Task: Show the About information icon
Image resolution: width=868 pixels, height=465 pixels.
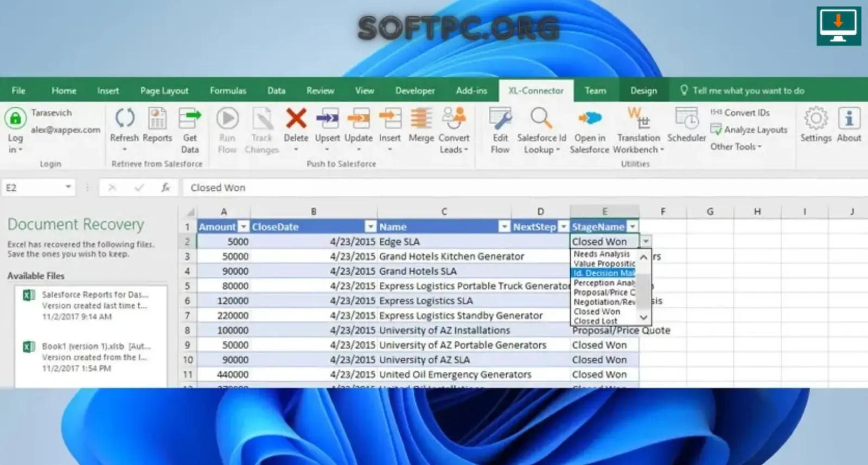Action: [849, 118]
